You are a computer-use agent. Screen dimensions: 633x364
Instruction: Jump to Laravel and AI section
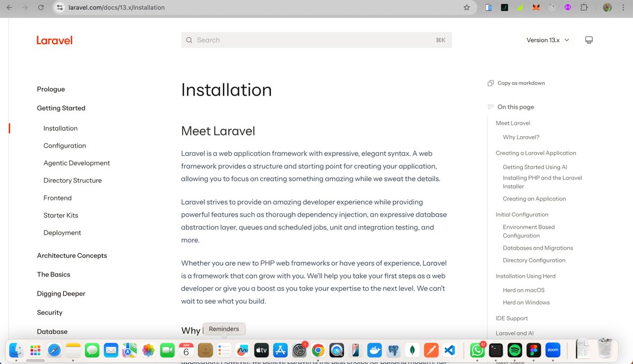514,333
